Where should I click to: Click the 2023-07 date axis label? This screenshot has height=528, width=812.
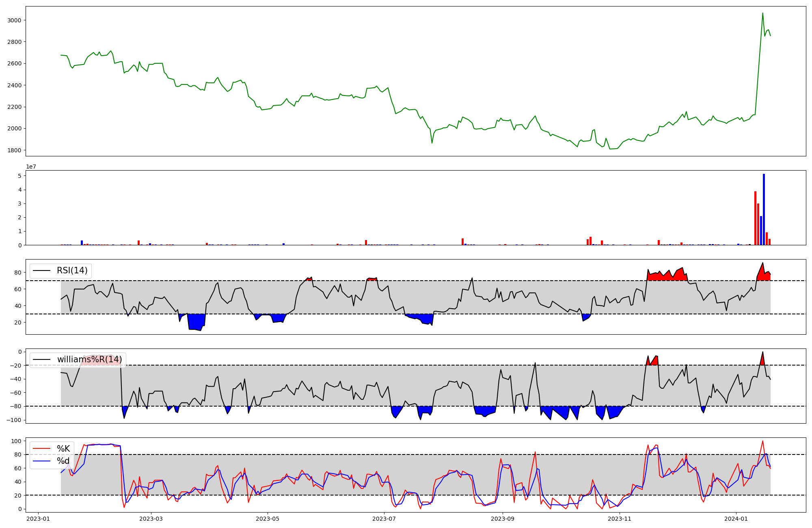(x=384, y=518)
